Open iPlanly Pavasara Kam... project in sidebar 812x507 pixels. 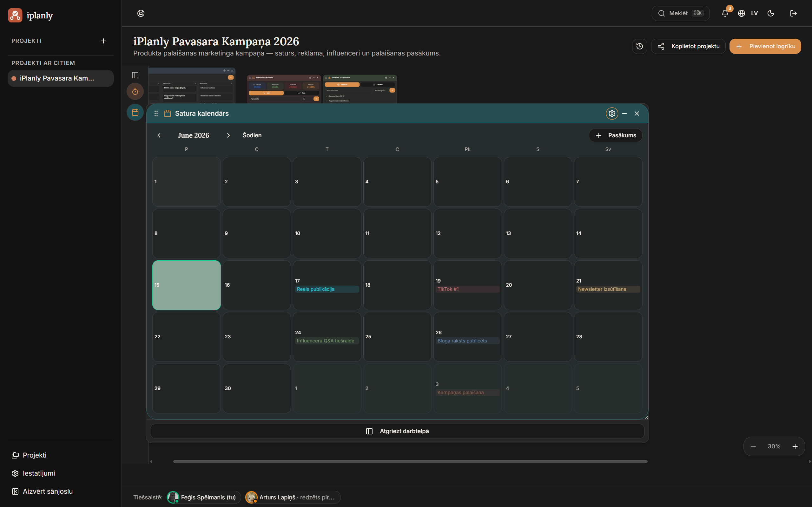point(61,78)
